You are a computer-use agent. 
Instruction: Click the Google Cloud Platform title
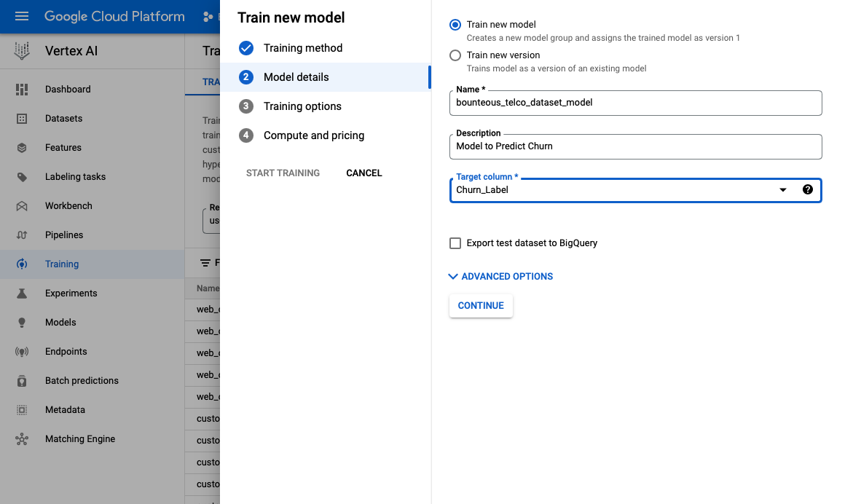(115, 17)
